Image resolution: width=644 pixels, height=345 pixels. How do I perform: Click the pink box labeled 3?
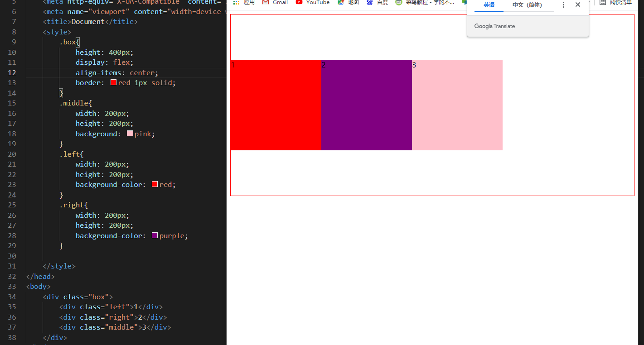[x=457, y=105]
